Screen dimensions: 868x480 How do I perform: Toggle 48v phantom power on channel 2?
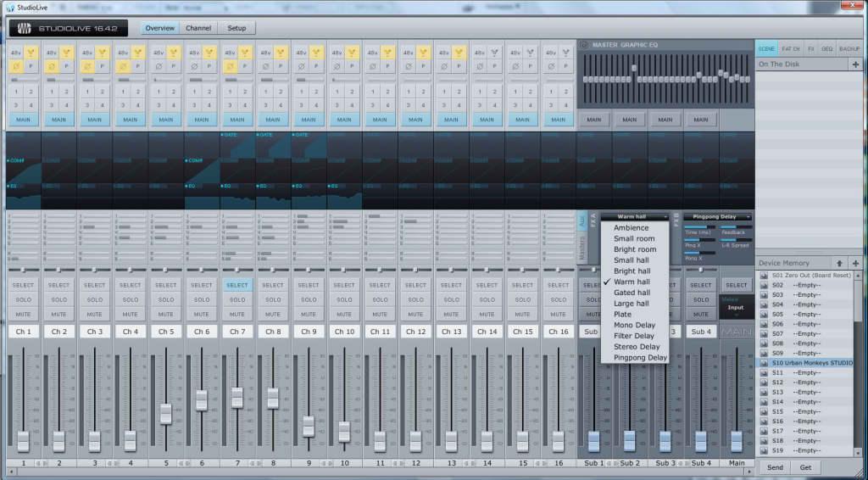coord(52,53)
